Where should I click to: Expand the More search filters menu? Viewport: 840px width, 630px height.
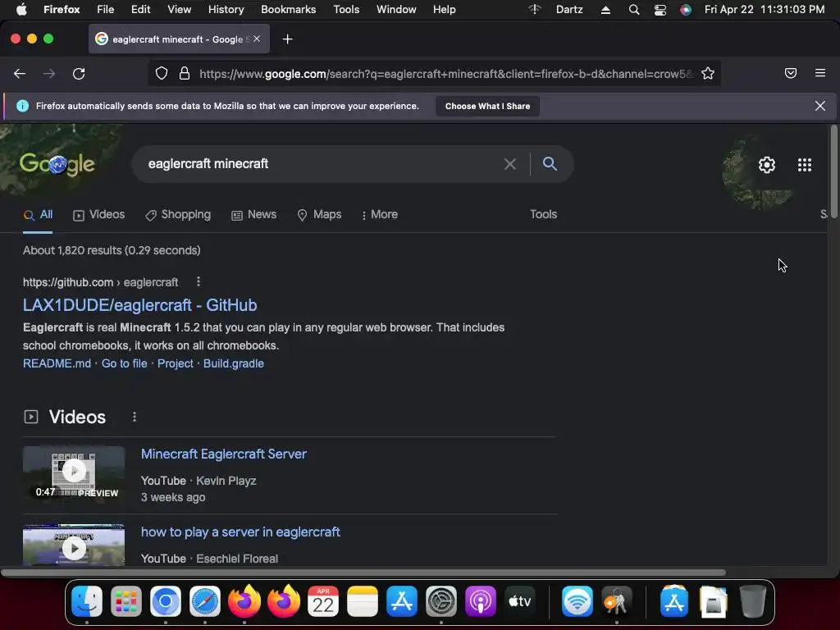[x=380, y=214]
